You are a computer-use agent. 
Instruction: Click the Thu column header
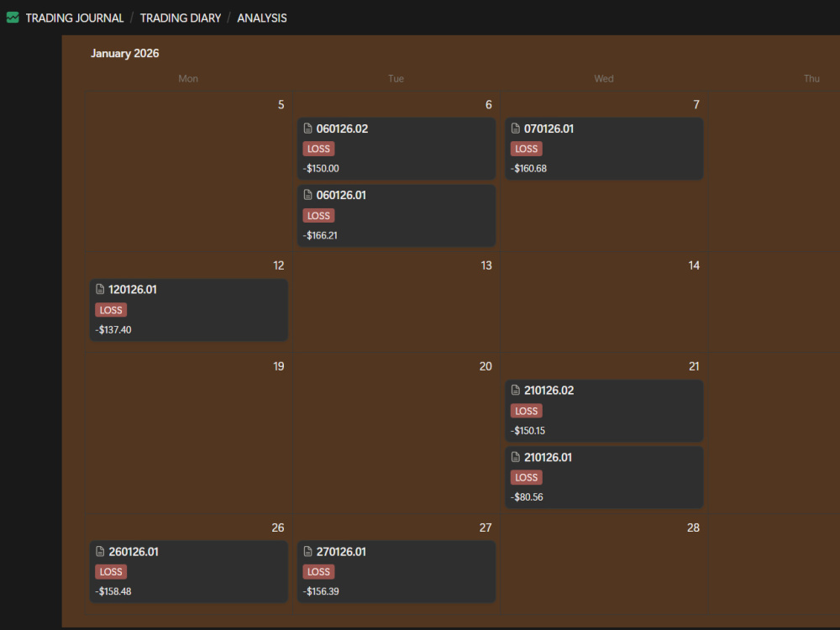[x=811, y=79]
